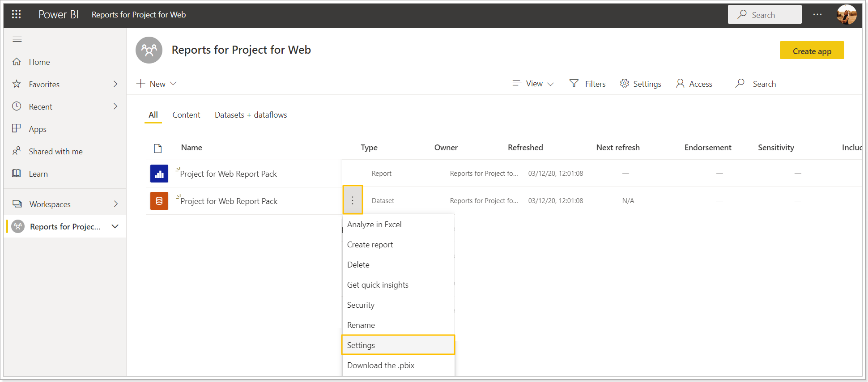Choose Rename in the context menu

[398, 325]
